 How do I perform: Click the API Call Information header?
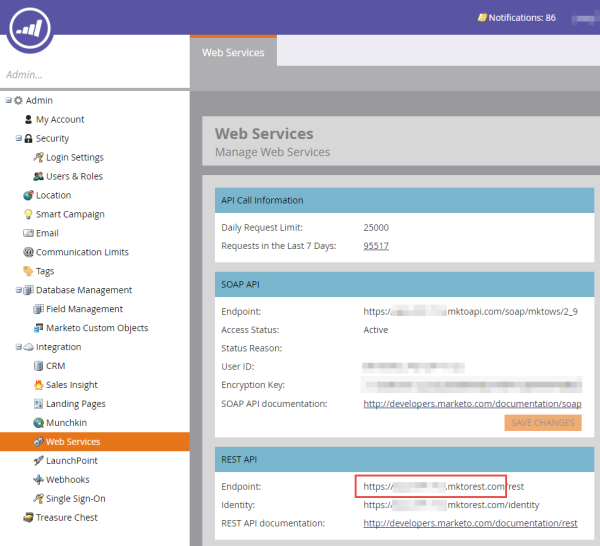pos(404,200)
